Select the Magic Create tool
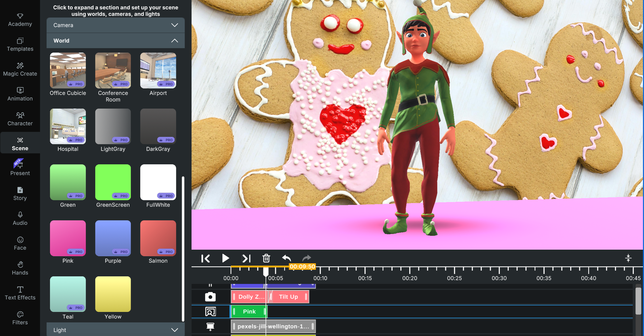 20,69
